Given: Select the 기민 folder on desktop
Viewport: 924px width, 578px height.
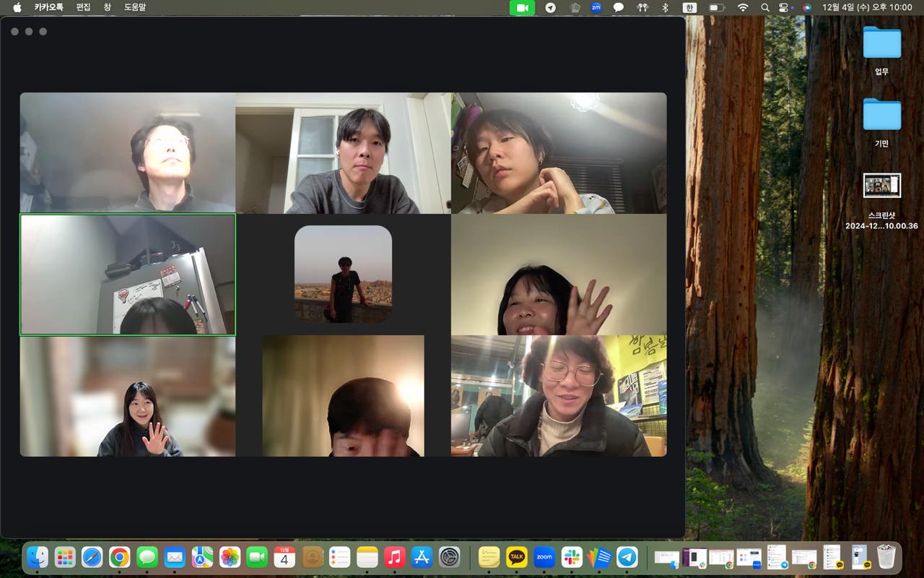Looking at the screenshot, I should tap(881, 123).
